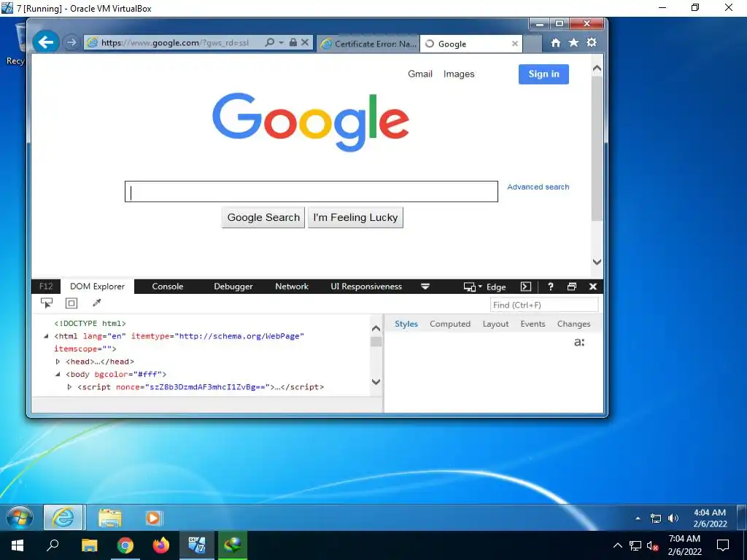Click the IE forward arrow button
Image resolution: width=747 pixels, height=560 pixels.
click(71, 42)
